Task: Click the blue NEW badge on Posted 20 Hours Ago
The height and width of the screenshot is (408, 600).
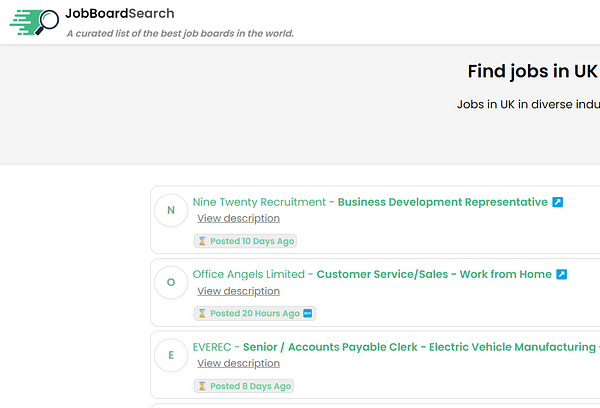Action: [307, 313]
